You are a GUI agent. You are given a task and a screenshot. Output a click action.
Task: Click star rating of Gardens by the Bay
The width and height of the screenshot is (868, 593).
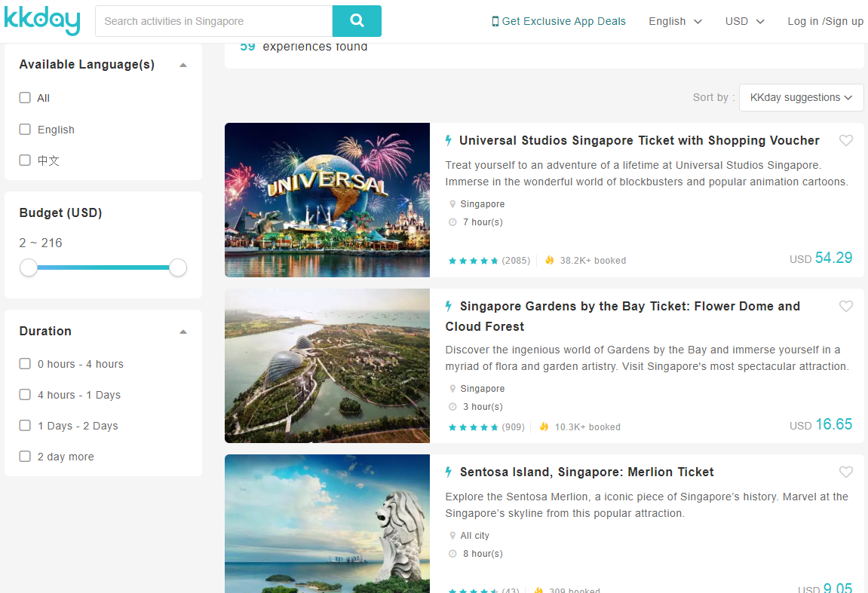click(474, 427)
